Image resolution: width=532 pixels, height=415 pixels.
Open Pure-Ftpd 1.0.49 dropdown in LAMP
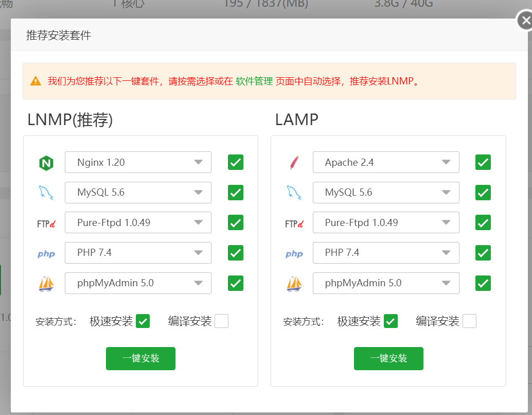pyautogui.click(x=386, y=222)
